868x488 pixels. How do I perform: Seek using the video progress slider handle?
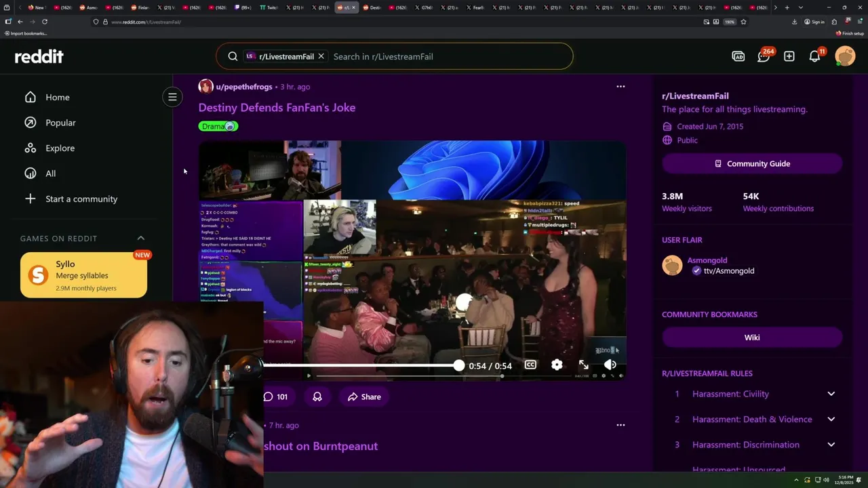tap(459, 366)
